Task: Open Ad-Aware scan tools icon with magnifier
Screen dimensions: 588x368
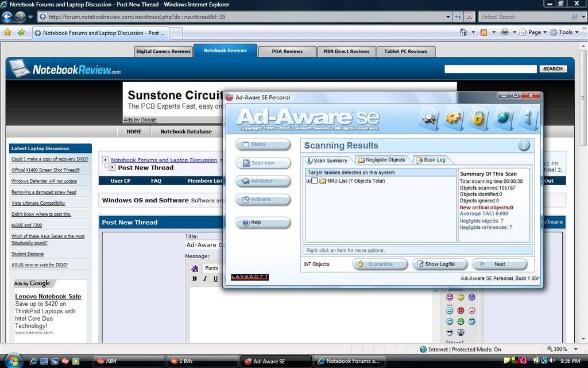Action: coord(430,118)
